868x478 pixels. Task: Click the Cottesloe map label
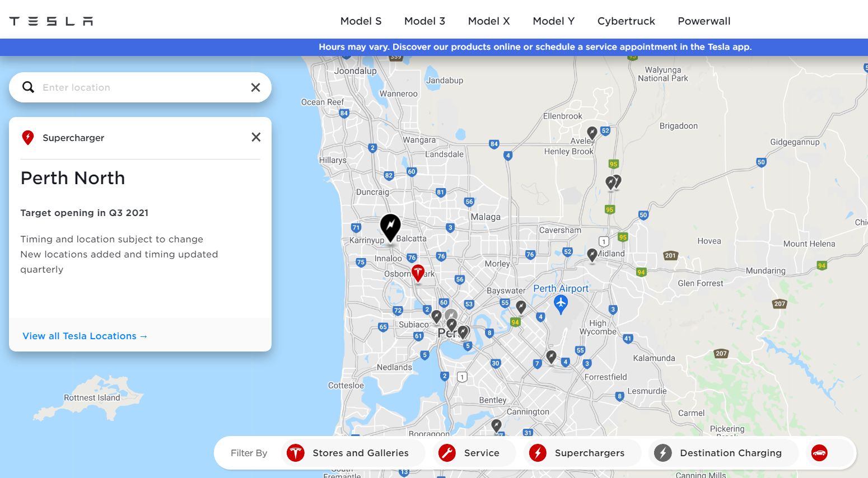346,386
